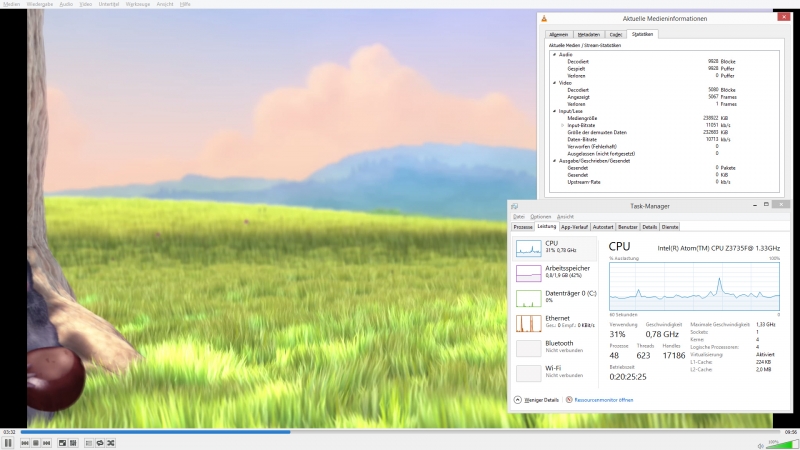Screen dimensions: 800x450
Task: Toggle loop repeat mode icon
Action: pos(100,443)
